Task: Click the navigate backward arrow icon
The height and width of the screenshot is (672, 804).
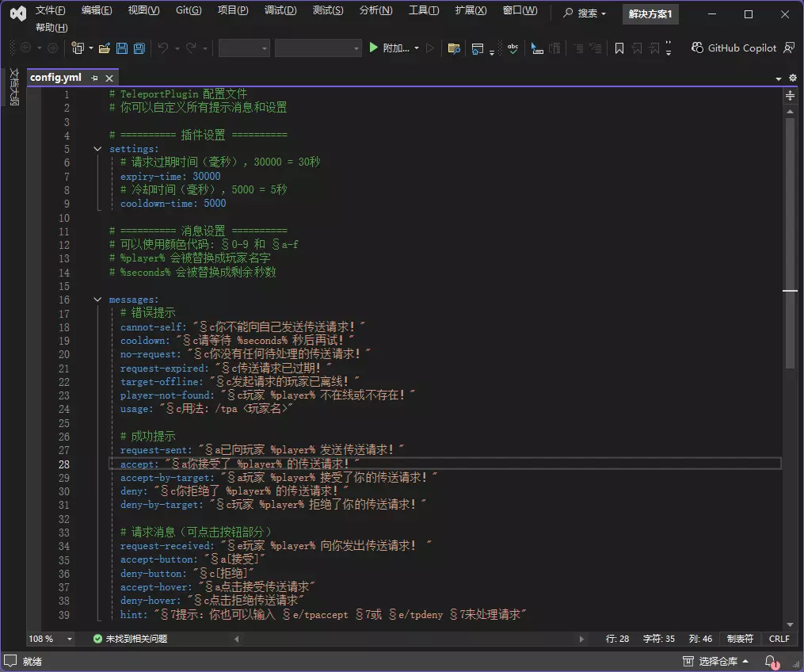Action: point(25,48)
